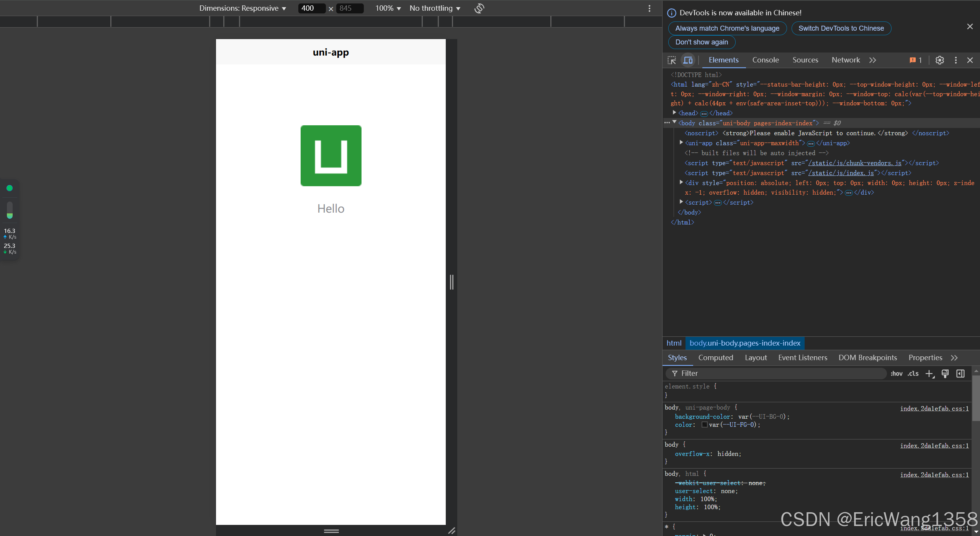Add a new style rule with plus icon
Screen dimensions: 980x536
pyautogui.click(x=929, y=374)
